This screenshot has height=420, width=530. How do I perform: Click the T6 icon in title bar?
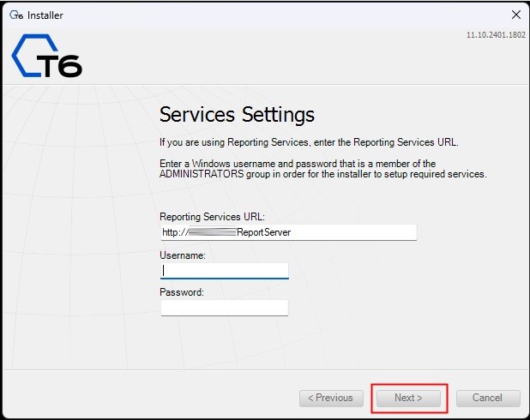click(16, 15)
